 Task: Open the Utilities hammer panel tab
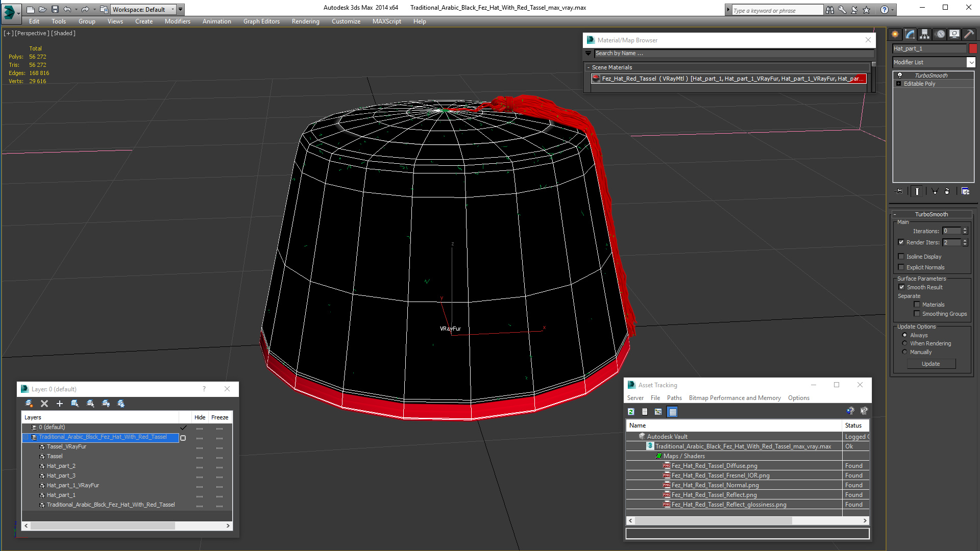tap(969, 34)
